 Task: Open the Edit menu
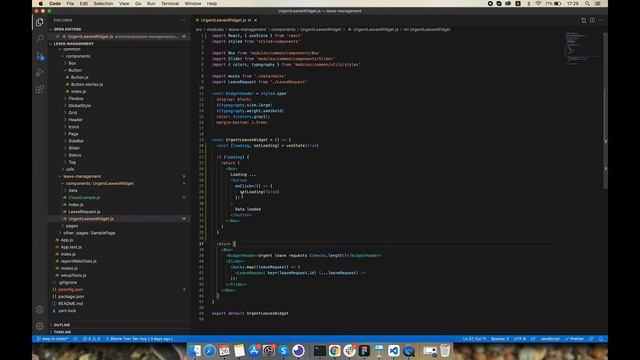click(x=84, y=4)
